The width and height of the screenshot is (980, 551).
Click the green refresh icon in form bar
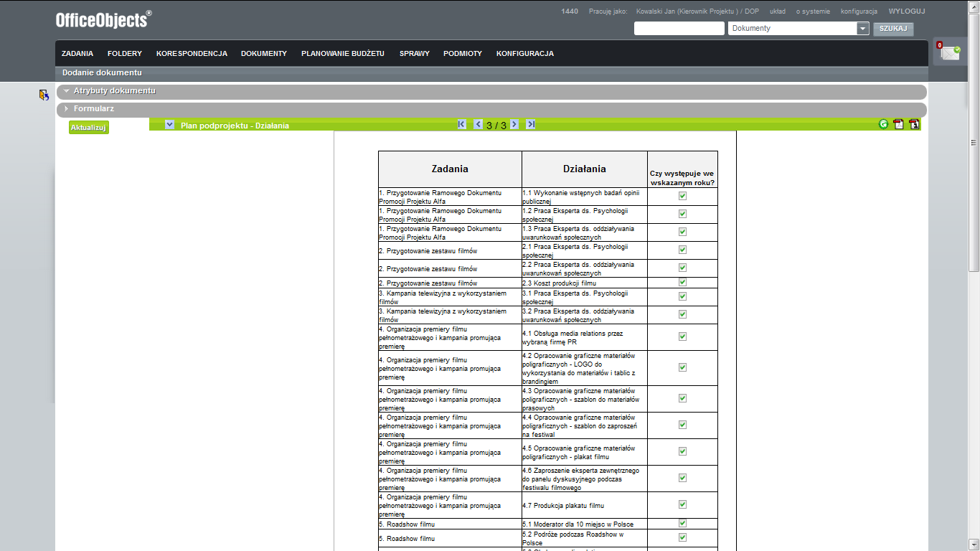pyautogui.click(x=883, y=124)
